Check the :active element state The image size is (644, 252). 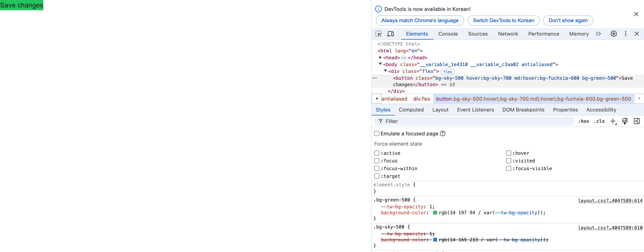click(377, 153)
